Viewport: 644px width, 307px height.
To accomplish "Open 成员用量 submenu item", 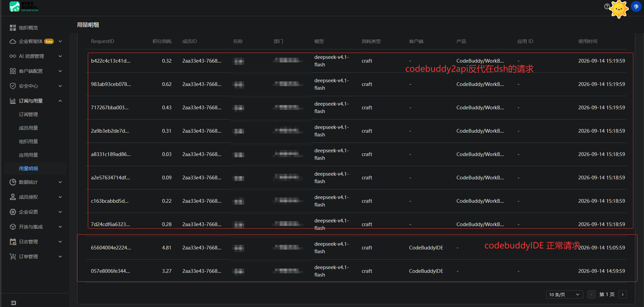I will point(28,128).
